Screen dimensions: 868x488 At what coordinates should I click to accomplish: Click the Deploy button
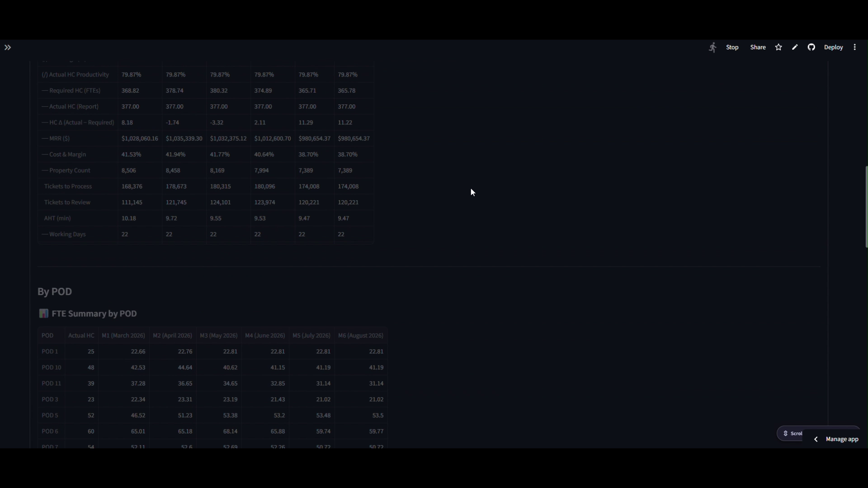click(x=833, y=47)
